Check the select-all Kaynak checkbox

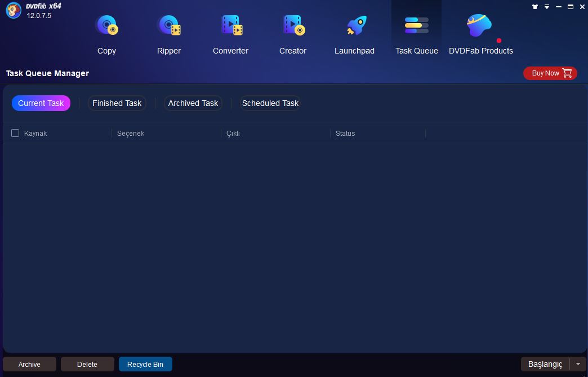[x=15, y=133]
